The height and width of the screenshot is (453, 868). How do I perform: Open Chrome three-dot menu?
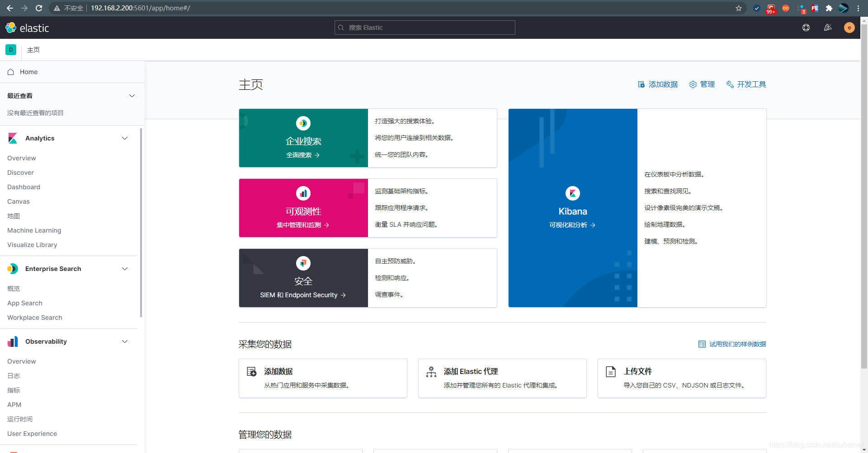[858, 8]
